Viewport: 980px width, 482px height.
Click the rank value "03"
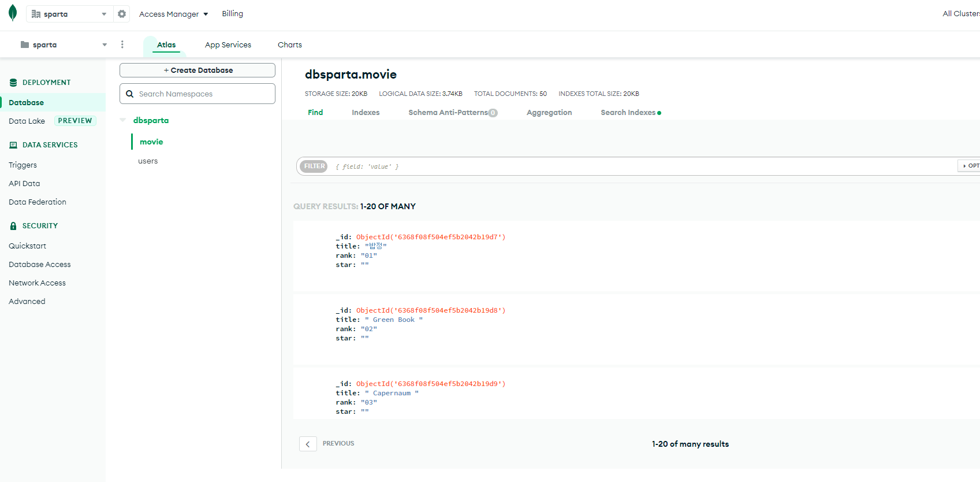[369, 402]
